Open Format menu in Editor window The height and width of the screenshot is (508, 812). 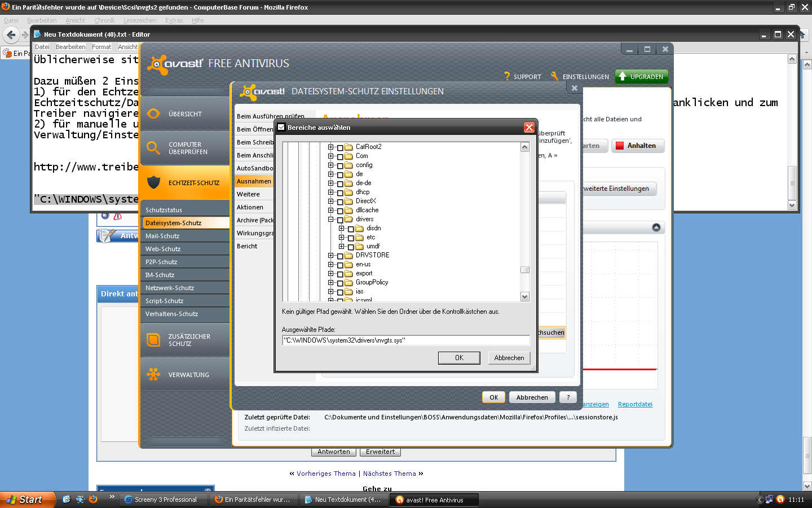click(101, 47)
